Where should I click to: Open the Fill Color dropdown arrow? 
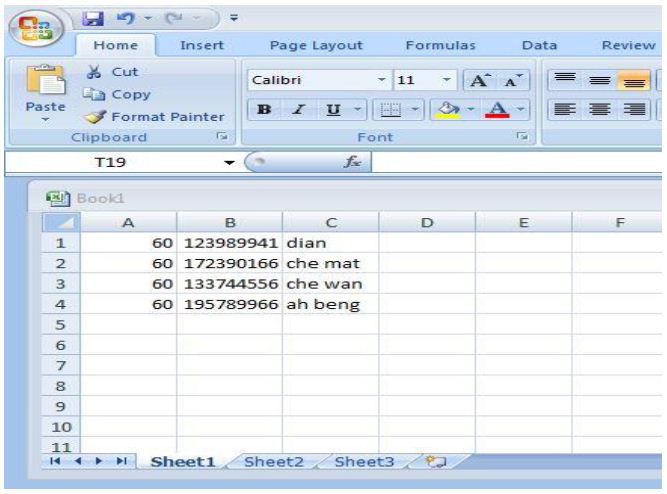[x=470, y=109]
